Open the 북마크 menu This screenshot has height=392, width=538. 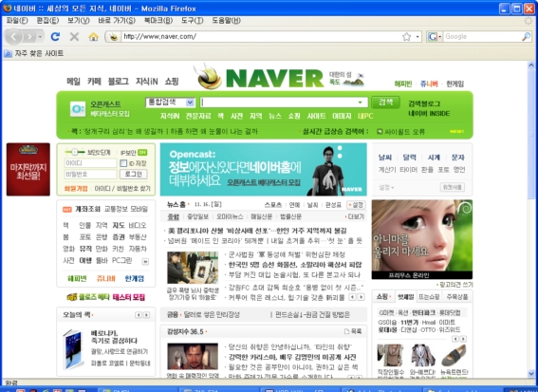158,21
